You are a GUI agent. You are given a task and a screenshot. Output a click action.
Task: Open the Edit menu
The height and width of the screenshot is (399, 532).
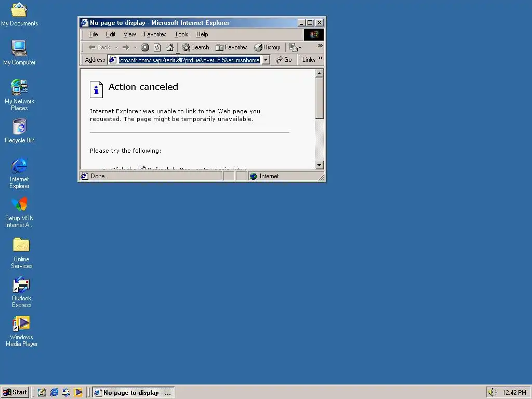(111, 34)
